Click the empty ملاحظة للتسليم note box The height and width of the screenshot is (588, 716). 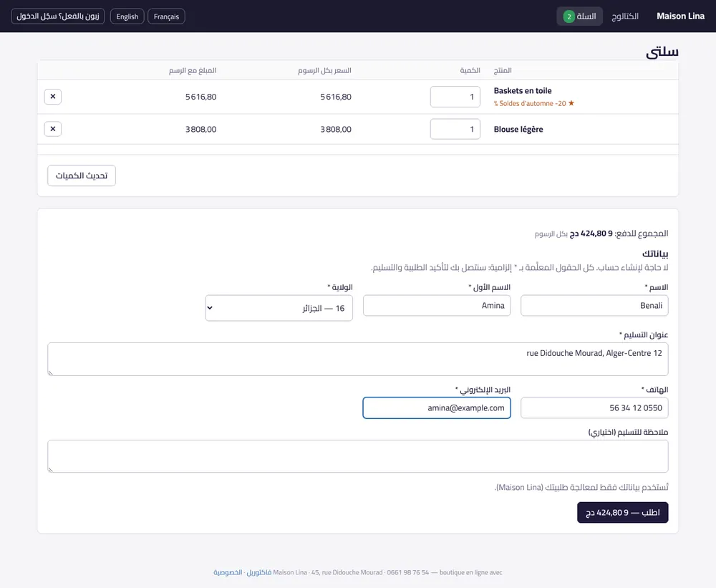[357, 456]
